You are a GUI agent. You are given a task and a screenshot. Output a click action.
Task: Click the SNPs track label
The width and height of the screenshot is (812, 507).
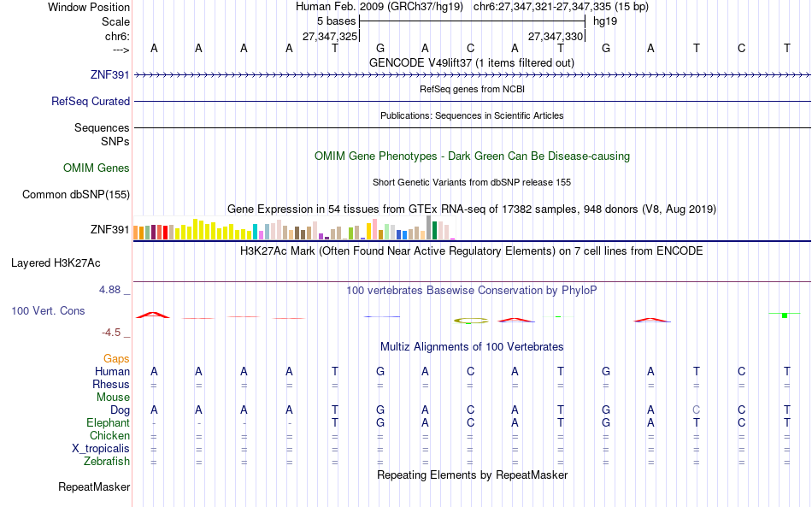tap(115, 141)
